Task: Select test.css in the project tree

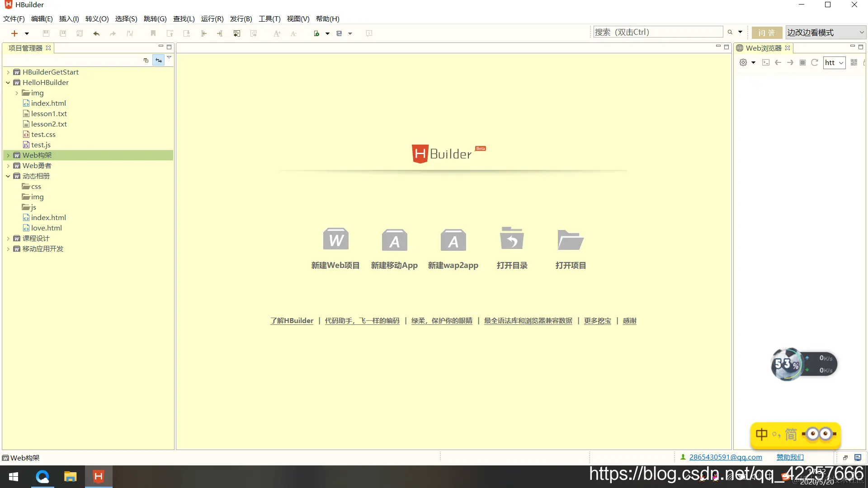Action: tap(43, 134)
